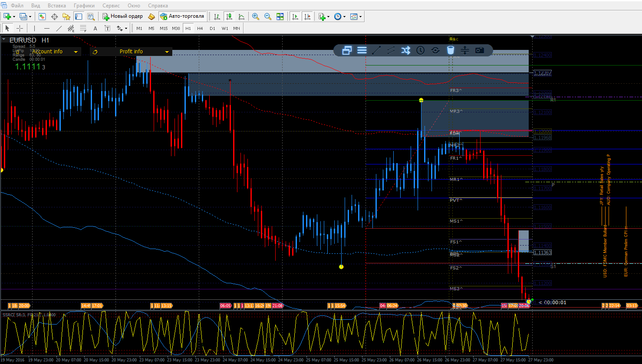The height and width of the screenshot is (364, 642).
Task: Tile chart windows with the grid icon
Action: point(280,16)
